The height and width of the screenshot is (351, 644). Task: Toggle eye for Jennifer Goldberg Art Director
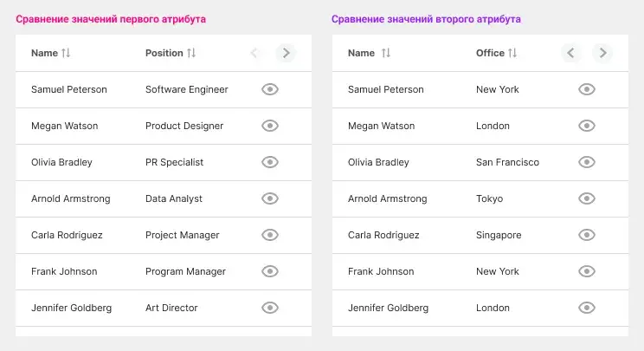[270, 308]
